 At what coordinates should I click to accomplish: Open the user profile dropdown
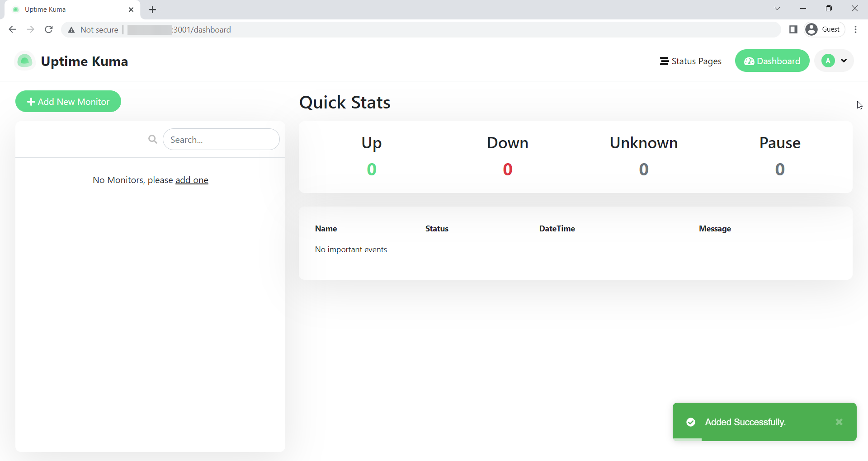(x=834, y=61)
